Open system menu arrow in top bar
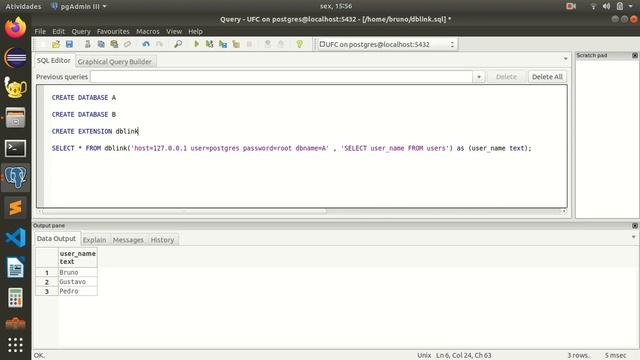The image size is (640, 360). point(631,6)
